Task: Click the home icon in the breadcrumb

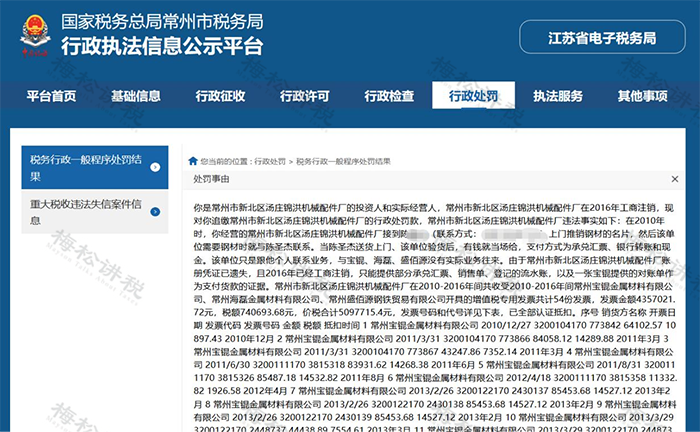Action: [192, 159]
